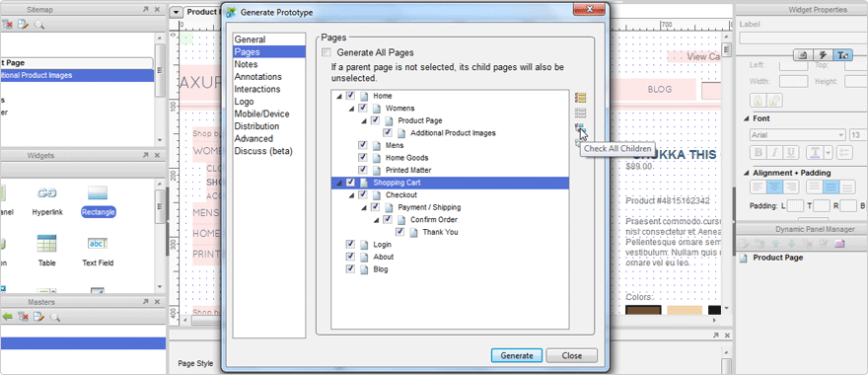Select Thank You page row in tree
Screen dimensions: 868x375
(440, 232)
